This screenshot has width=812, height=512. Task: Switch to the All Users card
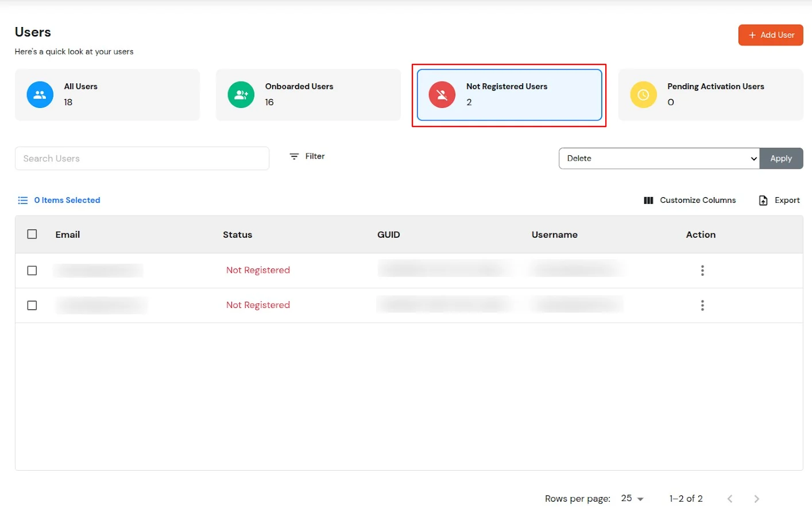pyautogui.click(x=107, y=94)
